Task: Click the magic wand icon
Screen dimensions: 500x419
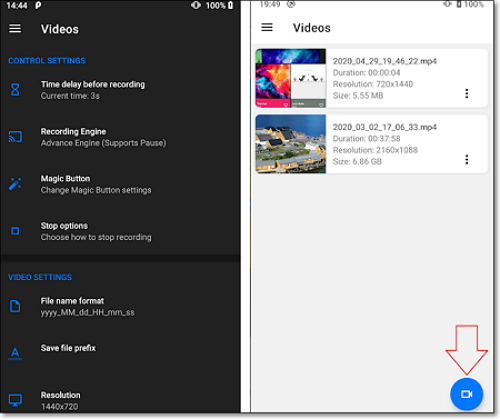Action: [15, 184]
